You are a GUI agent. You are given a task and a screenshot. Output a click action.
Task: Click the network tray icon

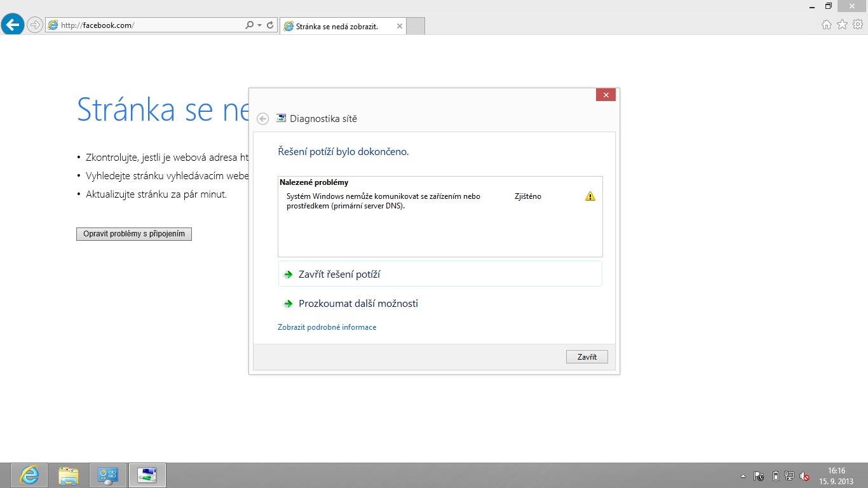[x=790, y=475]
